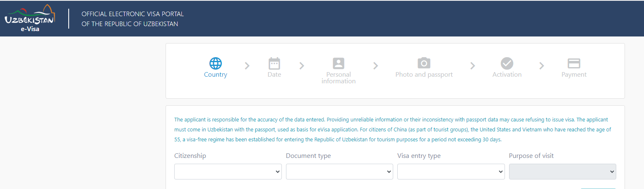
Task: Click the credit card Payment icon
Action: click(x=574, y=63)
